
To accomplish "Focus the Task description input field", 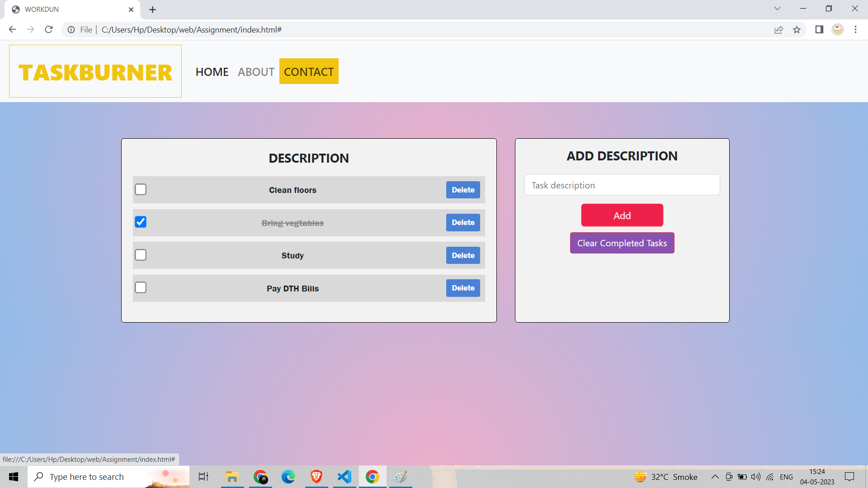I will click(x=622, y=185).
